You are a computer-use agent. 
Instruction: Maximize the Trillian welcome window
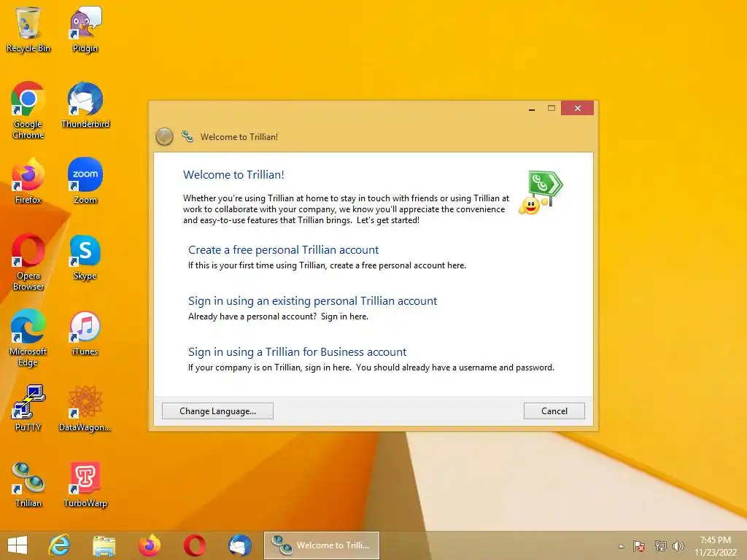551,109
